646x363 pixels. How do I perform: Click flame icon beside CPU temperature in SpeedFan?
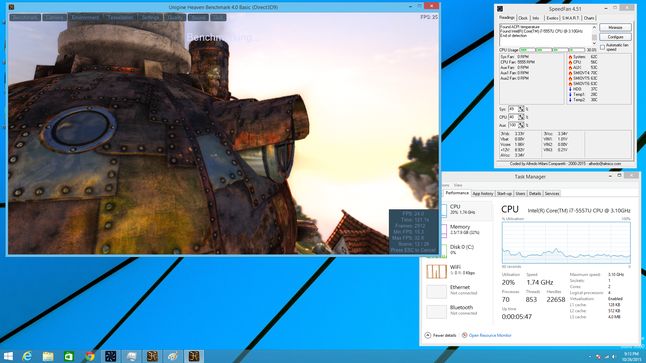pyautogui.click(x=570, y=62)
